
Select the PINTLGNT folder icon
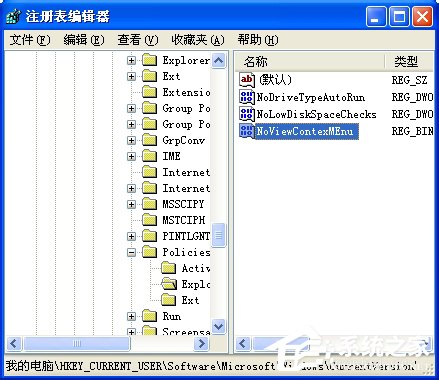[x=149, y=236]
